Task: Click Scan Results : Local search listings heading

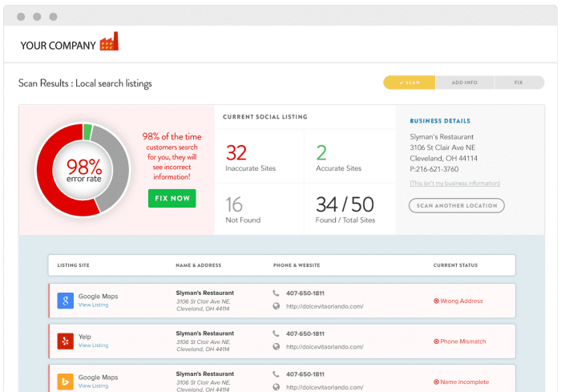Action: 85,83
